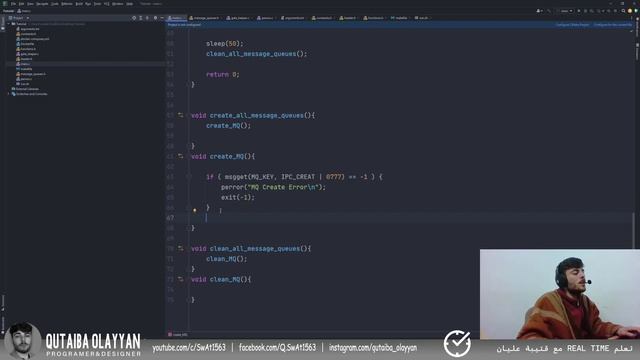Screen dimensions: 640x360
Task: Select run.sh in the project tree
Action: click(x=24, y=84)
